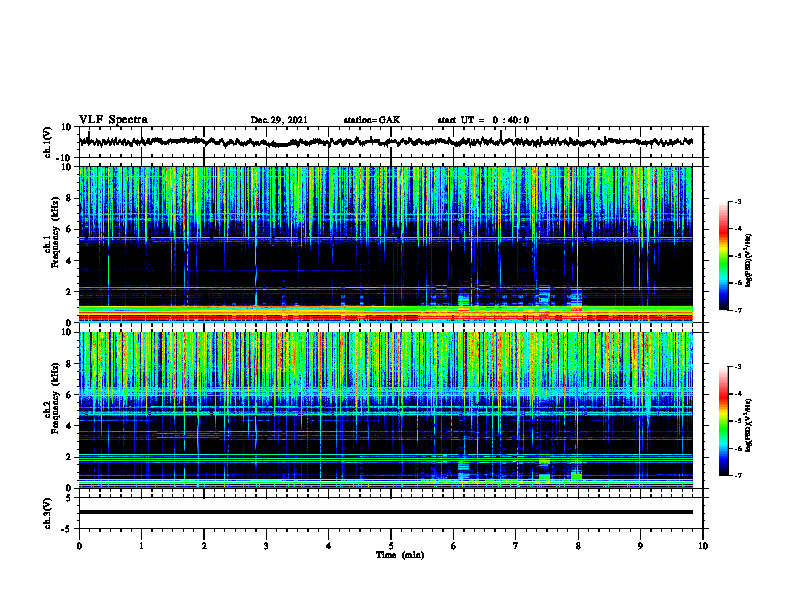Click the "VLF Spectra" plot title

click(x=113, y=120)
